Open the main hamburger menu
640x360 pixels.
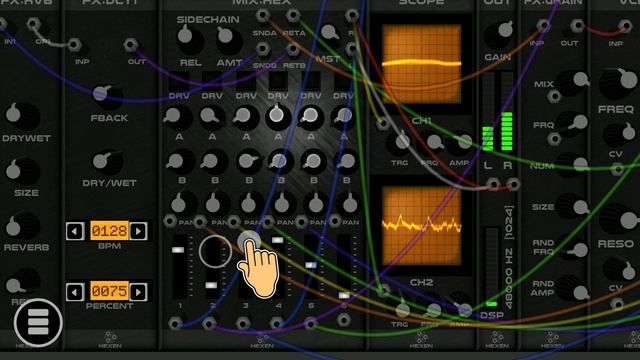[38, 322]
